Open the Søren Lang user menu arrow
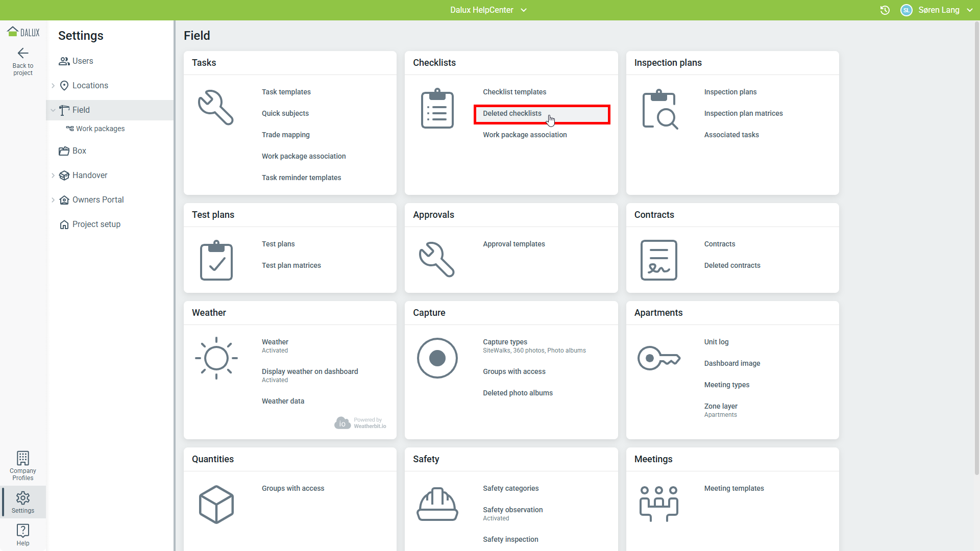Screen dimensions: 980x551 (970, 10)
